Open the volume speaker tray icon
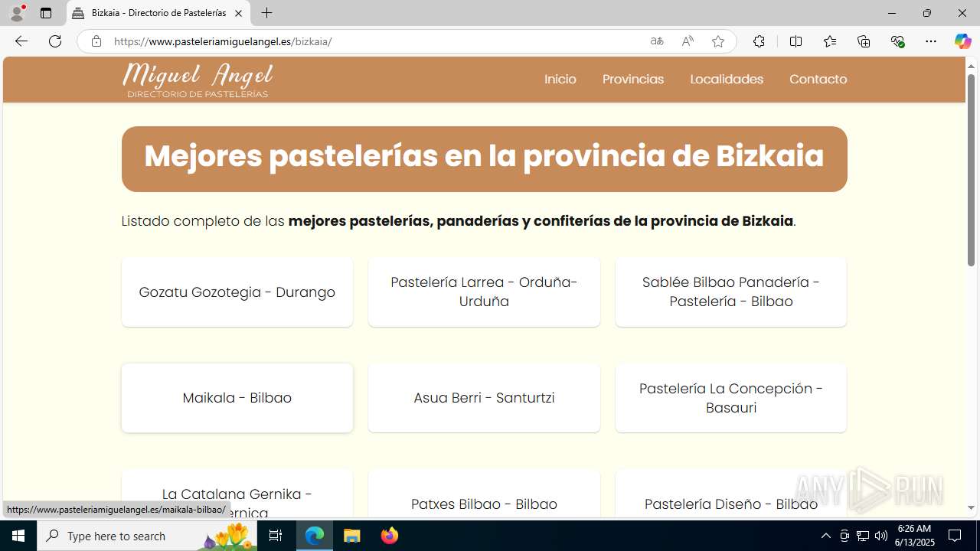 click(881, 536)
